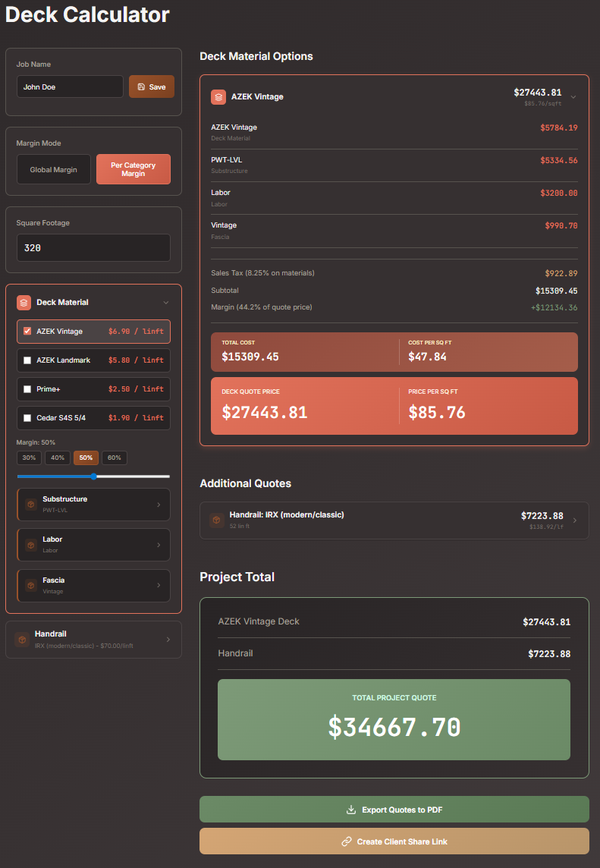The height and width of the screenshot is (868, 600).
Task: Click the save disk icon in the Save button
Action: [x=141, y=87]
